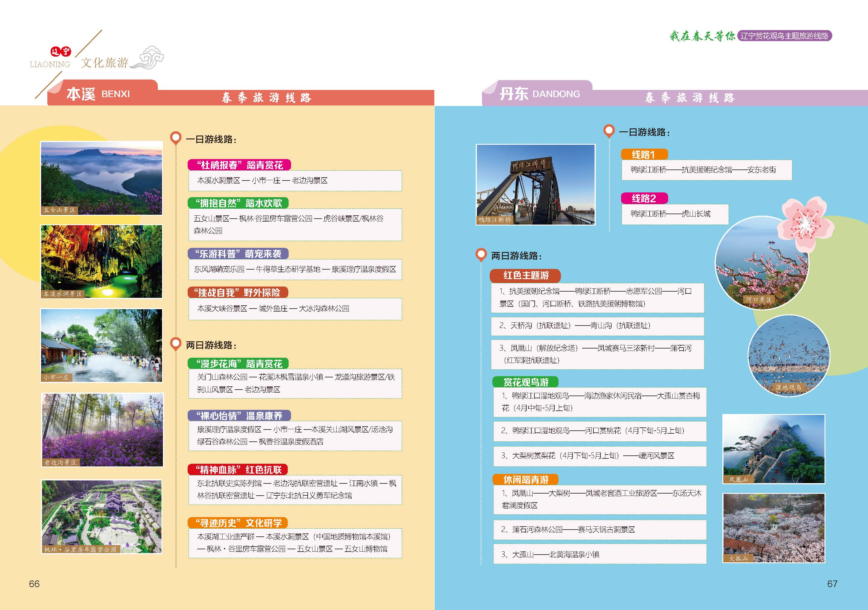Image resolution: width=868 pixels, height=610 pixels.
Task: Open the 凤凰山 mountain photo
Action: coord(774,449)
